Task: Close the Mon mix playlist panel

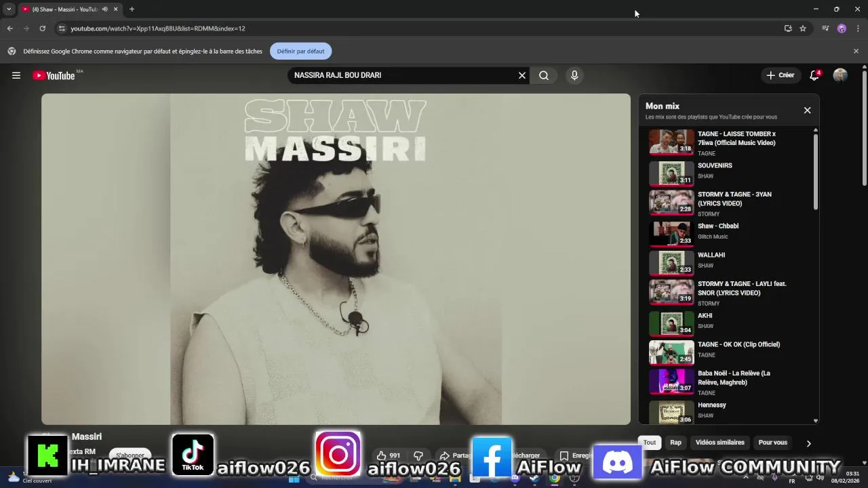Action: coord(807,110)
